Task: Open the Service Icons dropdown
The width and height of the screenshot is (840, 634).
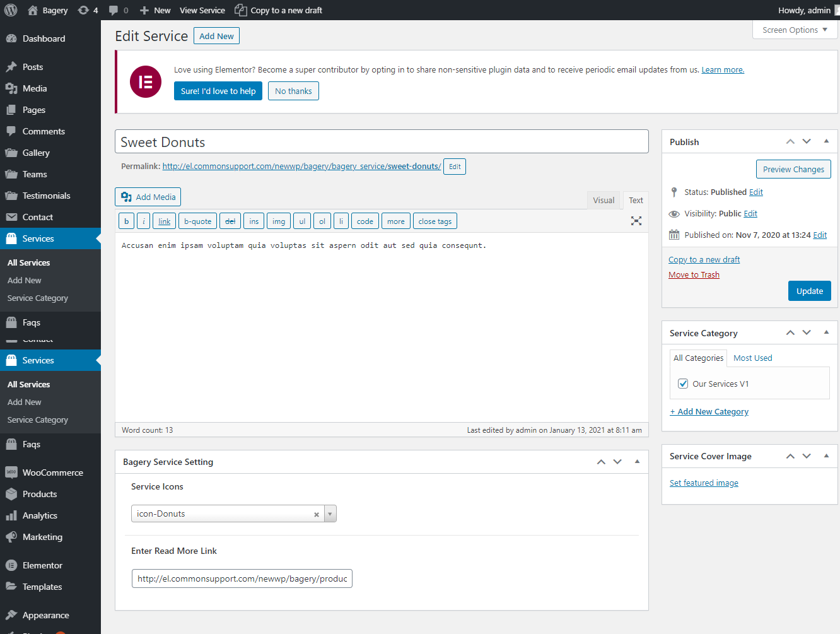Action: (330, 514)
